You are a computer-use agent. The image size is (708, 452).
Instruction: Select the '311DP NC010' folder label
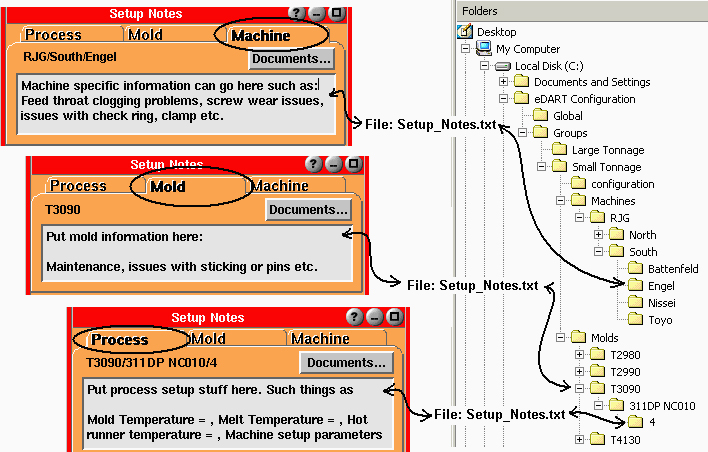click(662, 406)
